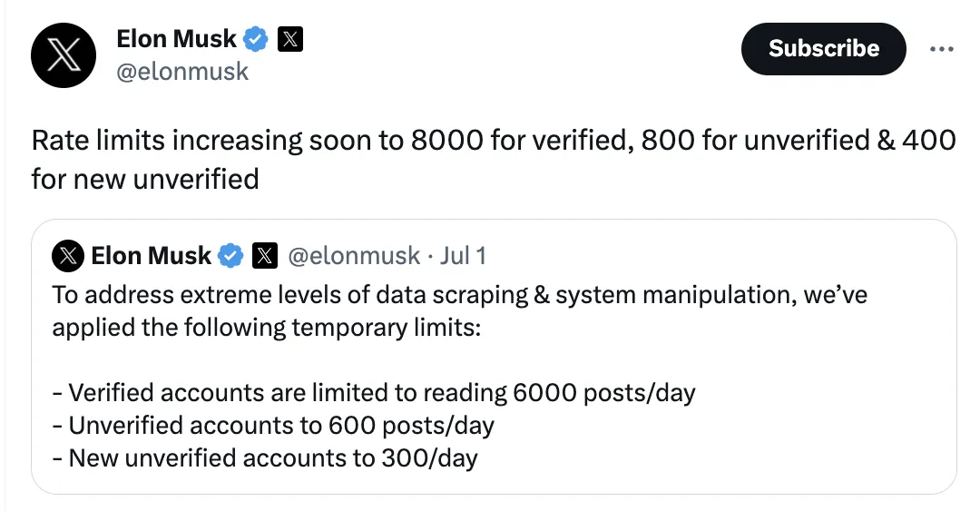980x511 pixels.
Task: Open the Jul 1 timestamp of the quoted post
Action: tap(463, 257)
